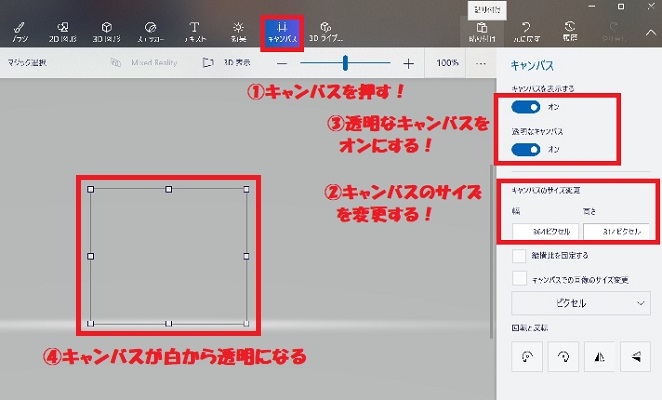Click the flip horizontal button
Screen dimensions: 662x400
597,355
